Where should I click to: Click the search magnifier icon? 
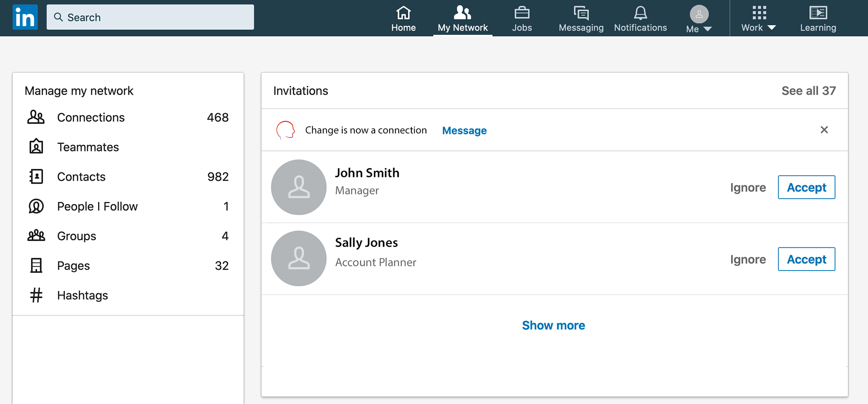58,17
